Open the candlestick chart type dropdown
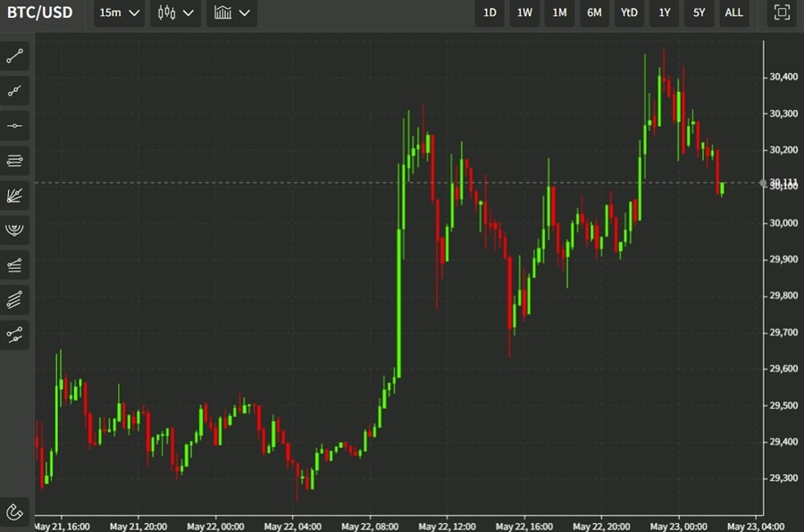804x532 pixels. coord(175,12)
